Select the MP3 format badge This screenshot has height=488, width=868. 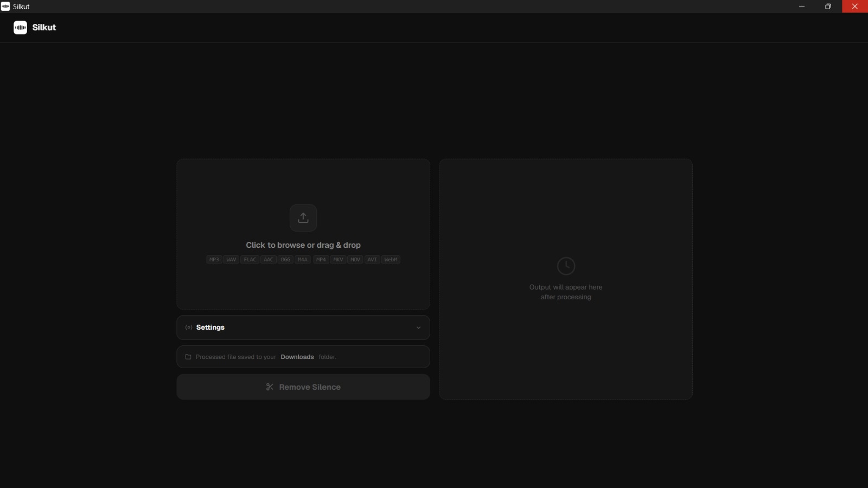pos(213,259)
